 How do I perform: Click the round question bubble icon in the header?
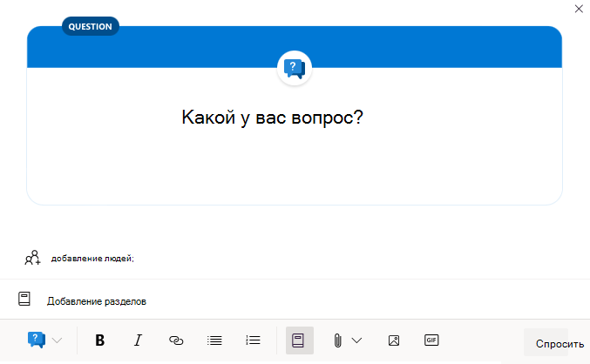pos(295,68)
